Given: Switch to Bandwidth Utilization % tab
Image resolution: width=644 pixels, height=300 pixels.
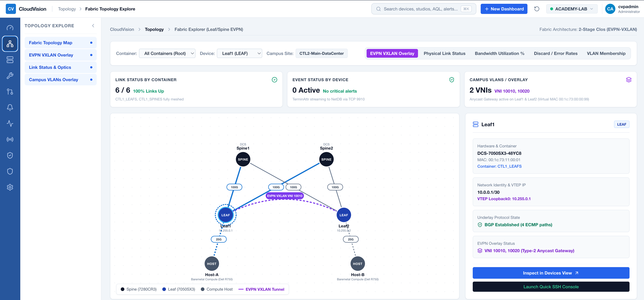Looking at the screenshot, I should tap(499, 53).
